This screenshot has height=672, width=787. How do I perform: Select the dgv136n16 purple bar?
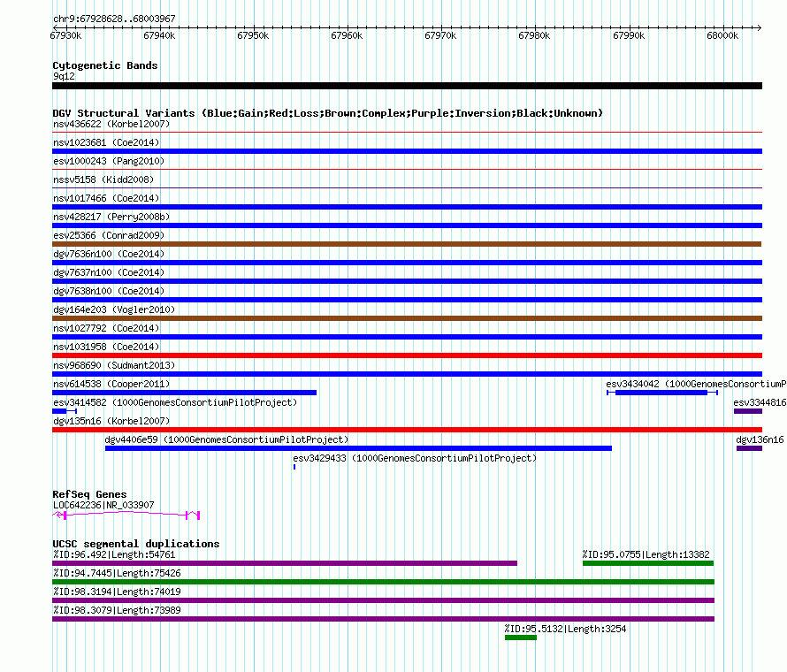coord(749,448)
